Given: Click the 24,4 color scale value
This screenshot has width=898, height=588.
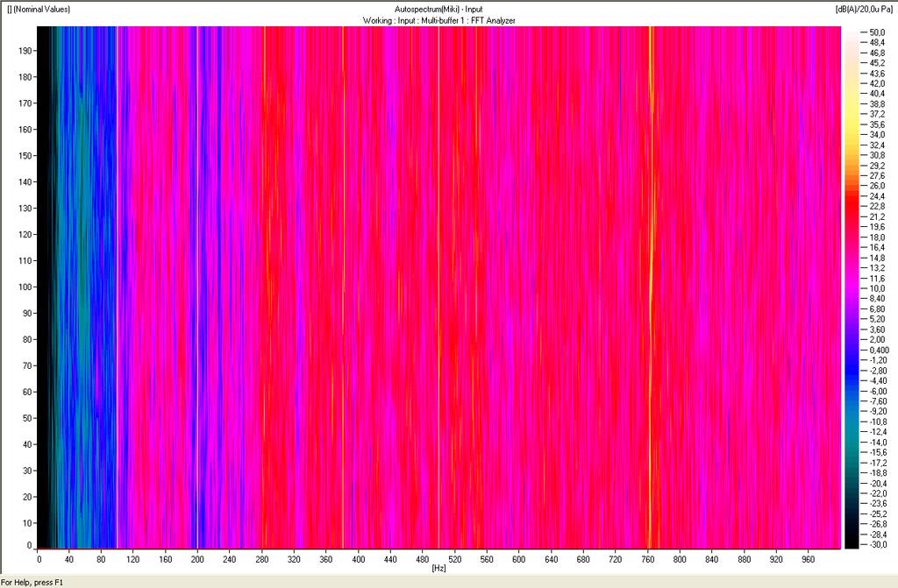Looking at the screenshot, I should [x=877, y=196].
